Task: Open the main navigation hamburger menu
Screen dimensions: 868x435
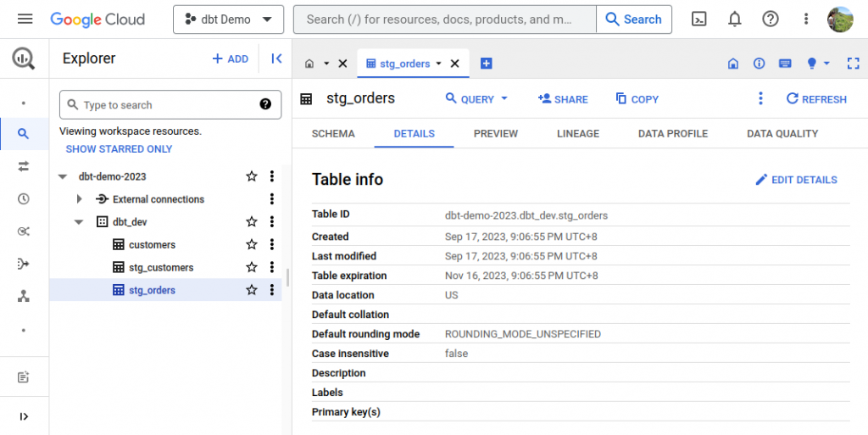Action: (25, 20)
